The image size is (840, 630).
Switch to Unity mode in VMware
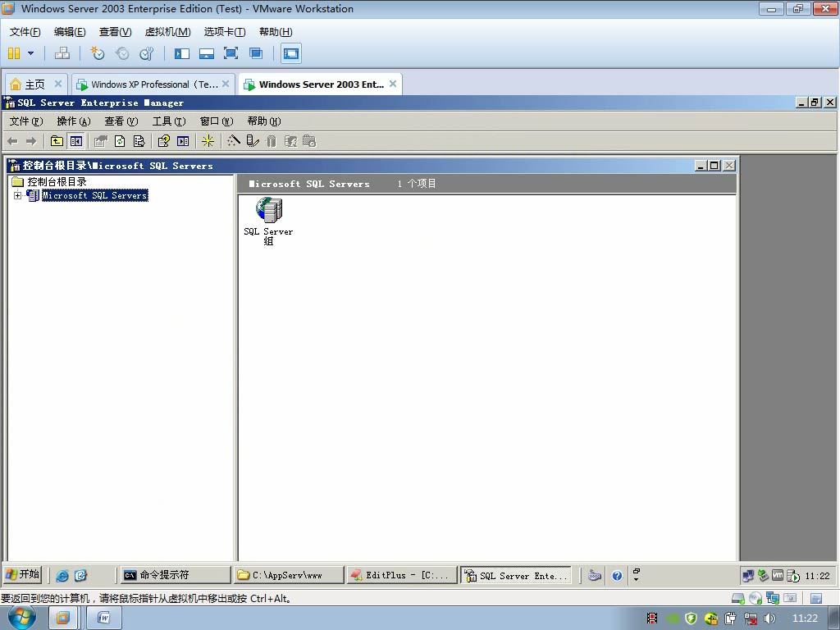coord(256,53)
